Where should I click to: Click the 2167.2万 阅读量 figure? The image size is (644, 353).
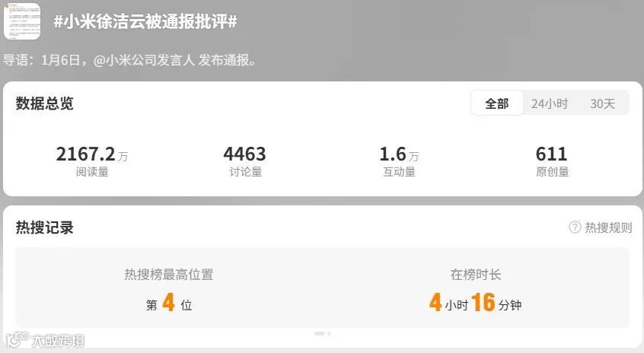[92, 154]
